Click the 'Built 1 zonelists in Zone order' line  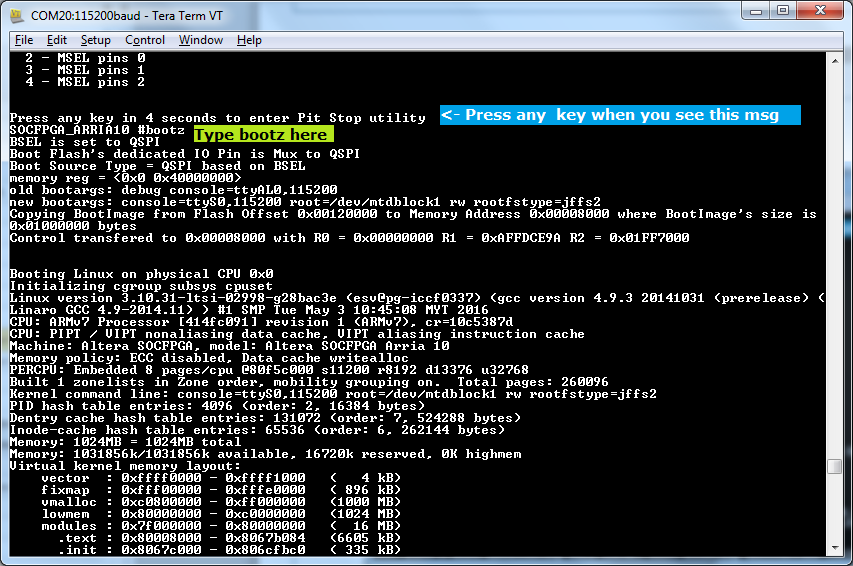(x=309, y=382)
